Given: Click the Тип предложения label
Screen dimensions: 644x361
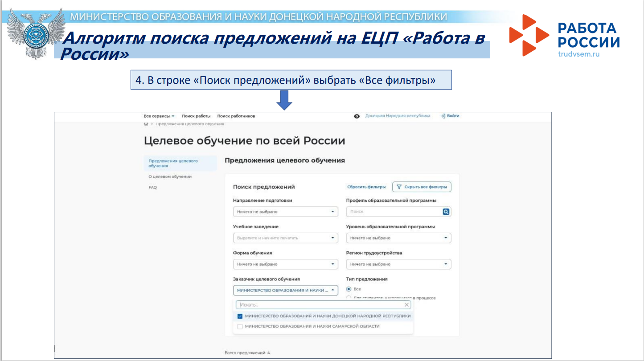Looking at the screenshot, I should (x=367, y=279).
